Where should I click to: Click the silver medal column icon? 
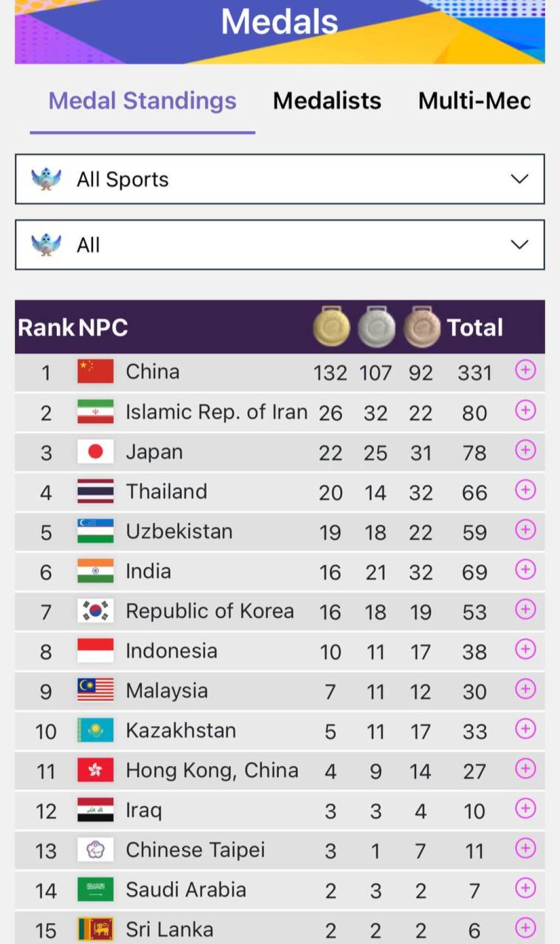[x=376, y=327]
